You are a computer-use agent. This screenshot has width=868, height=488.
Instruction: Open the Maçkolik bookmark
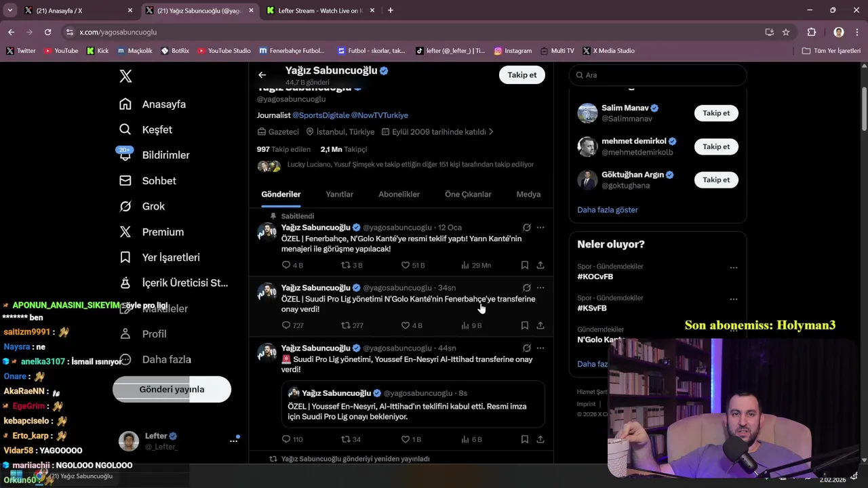(x=135, y=51)
